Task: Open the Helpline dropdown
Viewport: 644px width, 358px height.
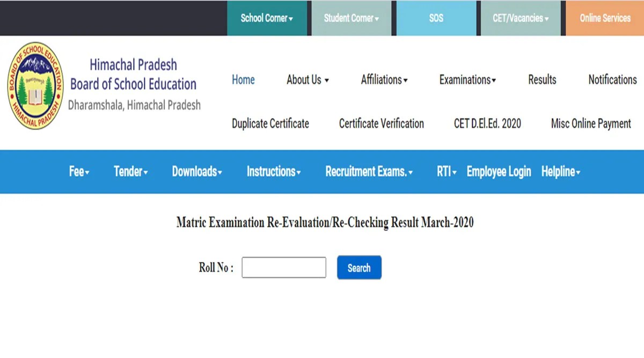Action: (560, 172)
